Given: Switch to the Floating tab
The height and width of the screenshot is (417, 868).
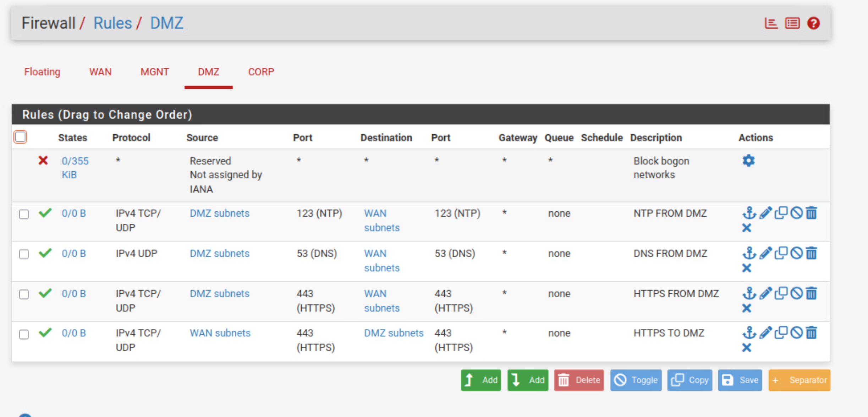Looking at the screenshot, I should point(42,72).
